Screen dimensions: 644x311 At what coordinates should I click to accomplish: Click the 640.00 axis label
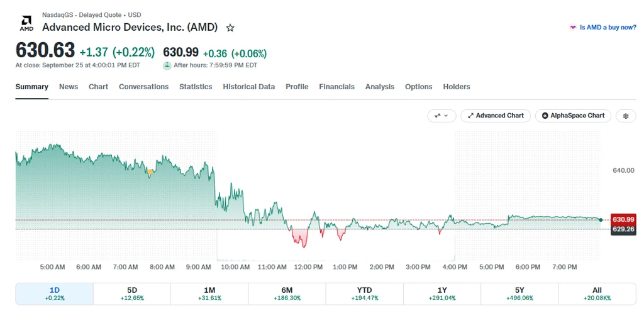[x=623, y=170]
